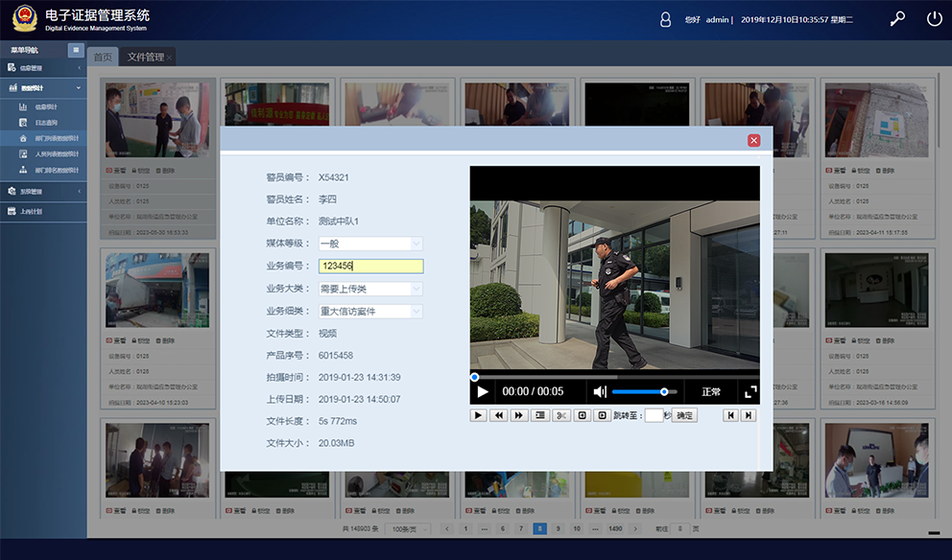
Task: Collapse the 数据统计 sidebar section
Action: 44,88
